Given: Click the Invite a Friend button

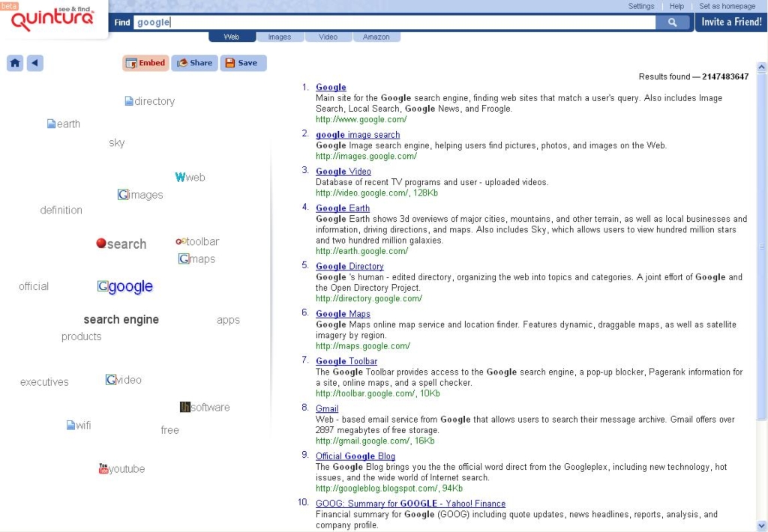Looking at the screenshot, I should click(731, 22).
